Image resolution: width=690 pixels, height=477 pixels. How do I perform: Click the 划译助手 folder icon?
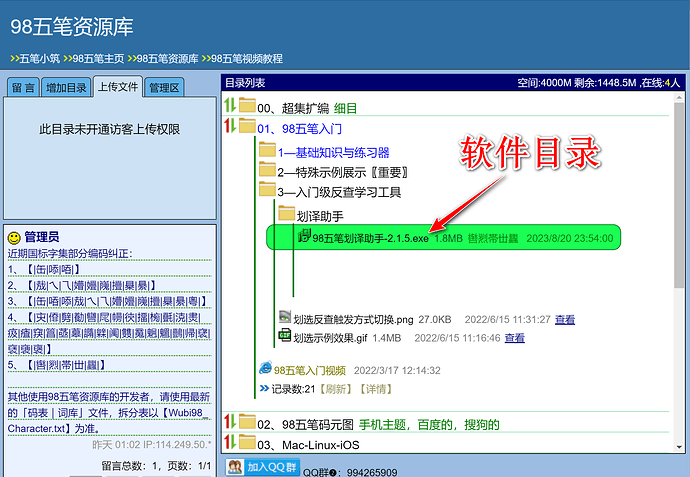click(x=285, y=214)
